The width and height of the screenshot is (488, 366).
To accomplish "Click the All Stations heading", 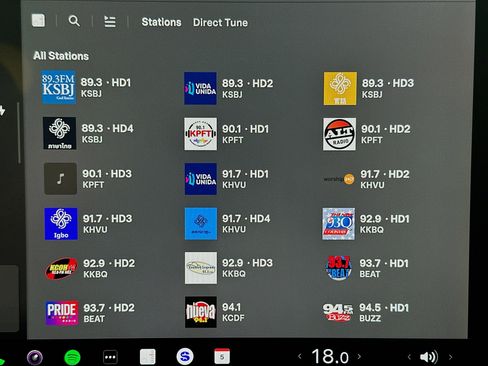I will pos(61,56).
